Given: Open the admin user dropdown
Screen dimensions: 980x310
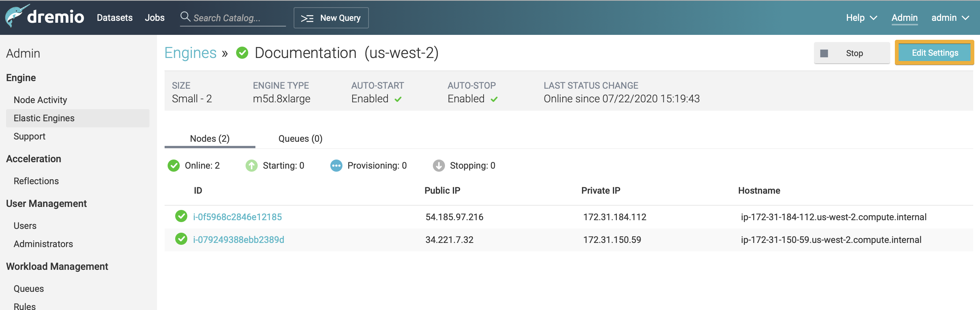Looking at the screenshot, I should 950,18.
